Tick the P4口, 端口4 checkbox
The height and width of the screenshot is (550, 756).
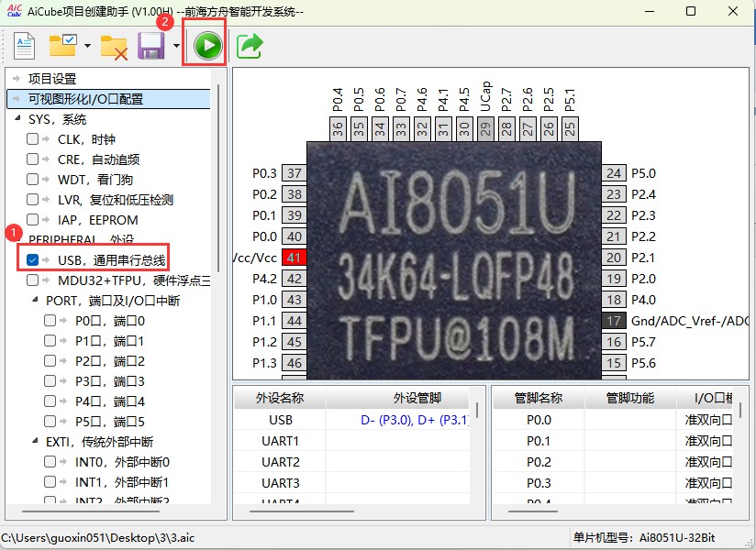(50, 401)
